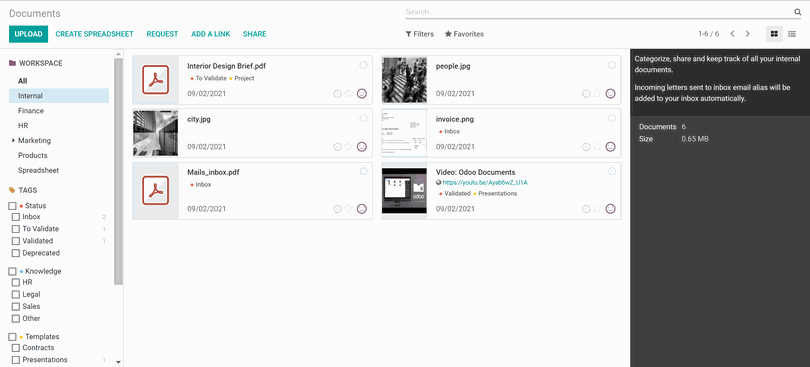Select the Mails_inbox.pdf card circle
This screenshot has height=367, width=810.
(363, 172)
